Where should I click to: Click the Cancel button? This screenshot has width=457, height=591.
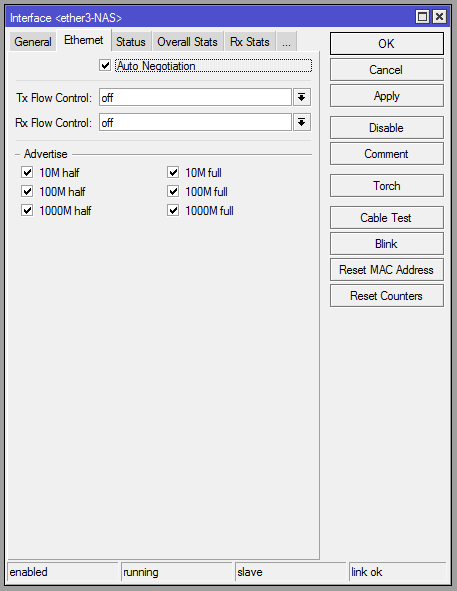tap(387, 70)
